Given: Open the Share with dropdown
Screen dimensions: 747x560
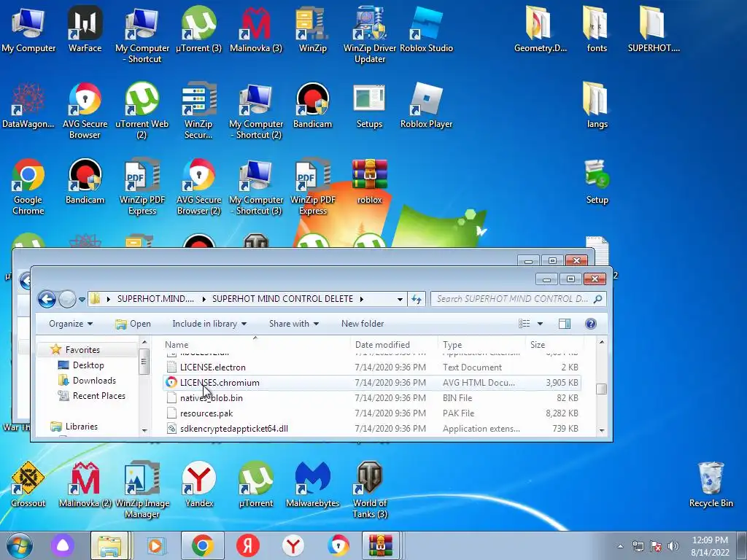Looking at the screenshot, I should (x=293, y=324).
